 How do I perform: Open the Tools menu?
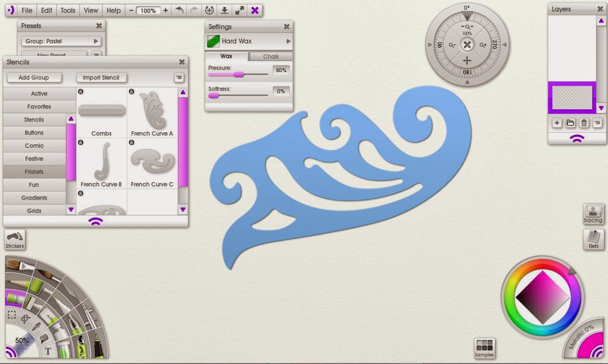(x=67, y=10)
